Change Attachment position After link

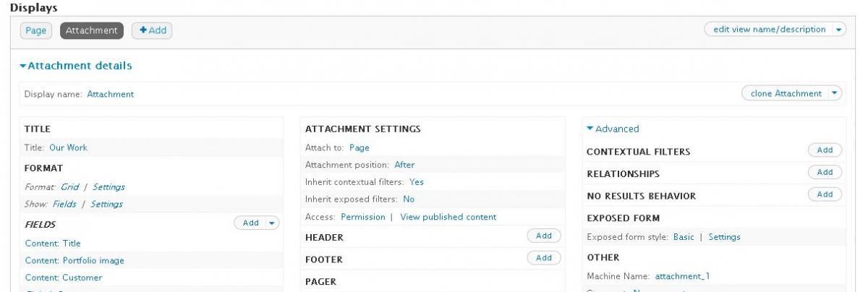[x=404, y=165]
